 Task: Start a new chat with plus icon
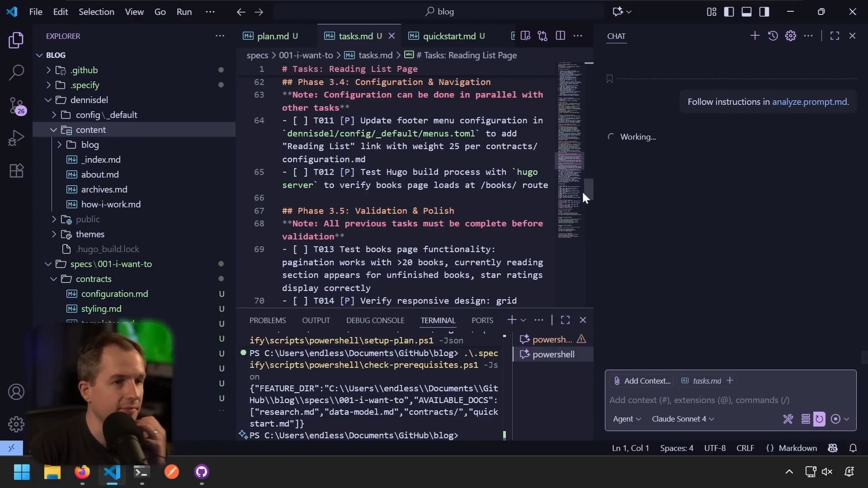755,36
